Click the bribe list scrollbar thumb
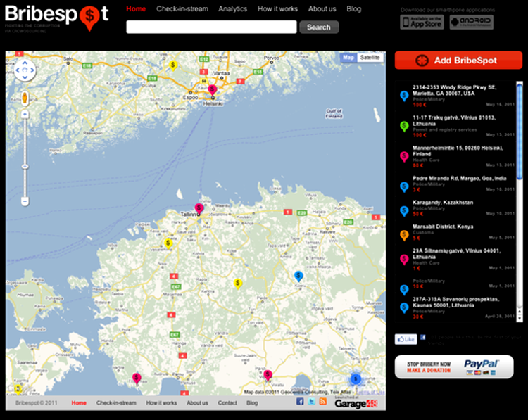This screenshot has width=528, height=420. pos(520,131)
